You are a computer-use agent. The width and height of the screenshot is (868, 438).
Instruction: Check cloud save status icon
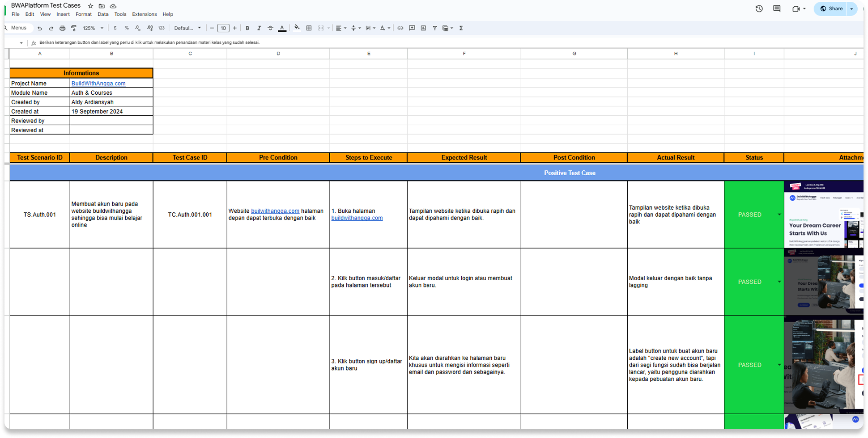(x=113, y=6)
